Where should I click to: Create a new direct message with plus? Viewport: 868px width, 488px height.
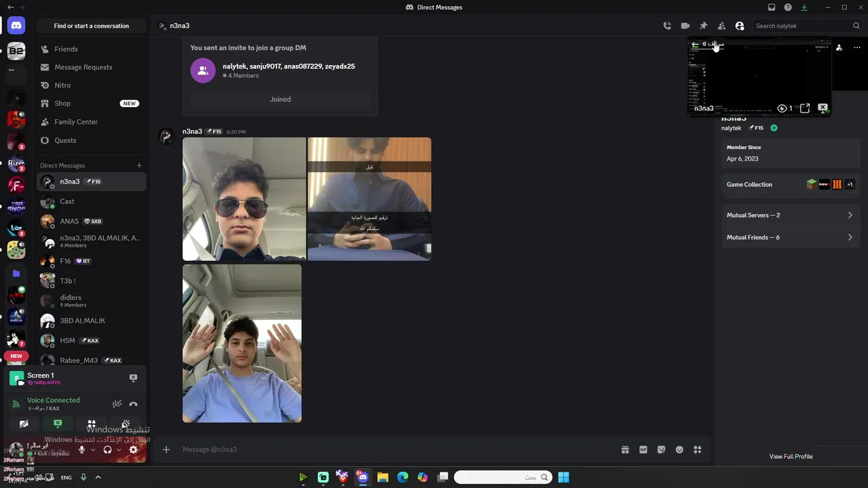click(x=139, y=165)
